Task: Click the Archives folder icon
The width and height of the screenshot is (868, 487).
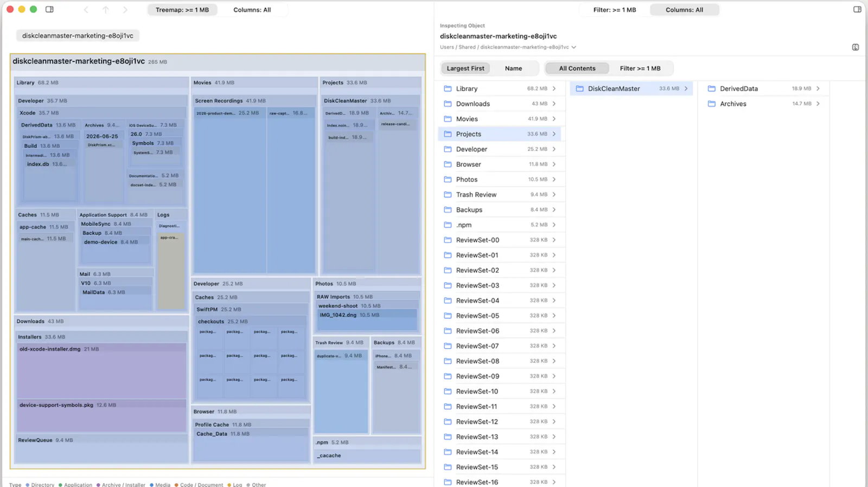Action: [x=712, y=104]
